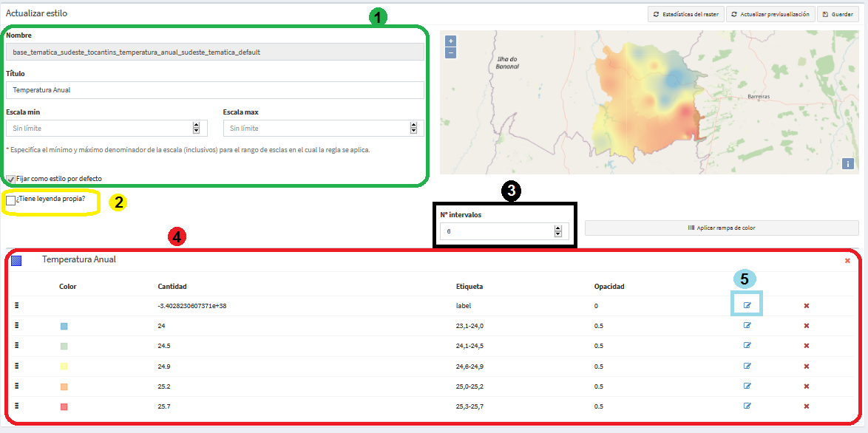Click Estadísticas del raster button
This screenshot has height=433, width=868.
(685, 14)
